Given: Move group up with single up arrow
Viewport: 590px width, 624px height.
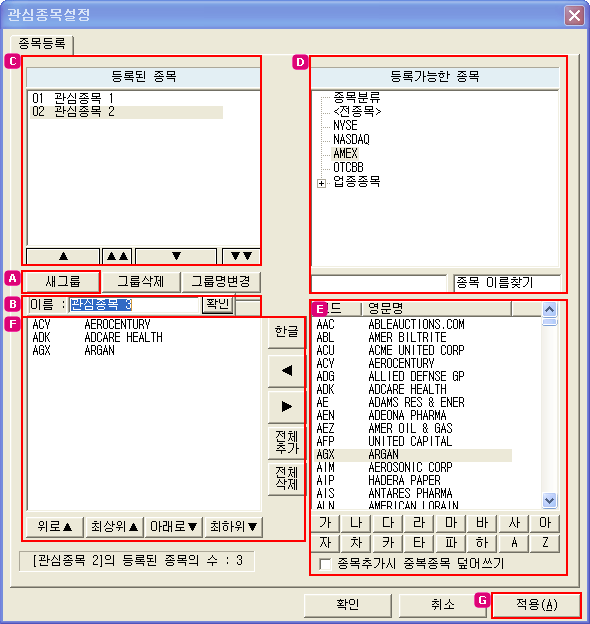Looking at the screenshot, I should tap(63, 256).
